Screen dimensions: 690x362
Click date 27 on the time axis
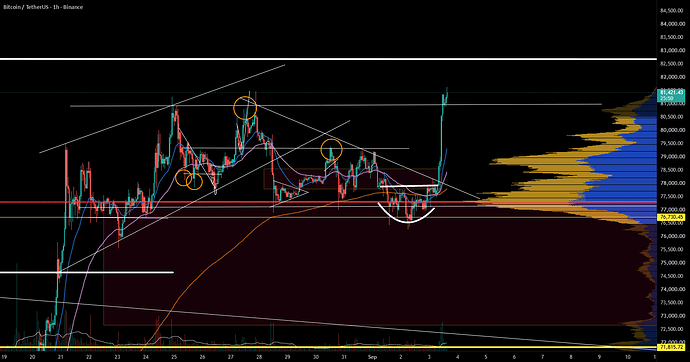tap(231, 357)
